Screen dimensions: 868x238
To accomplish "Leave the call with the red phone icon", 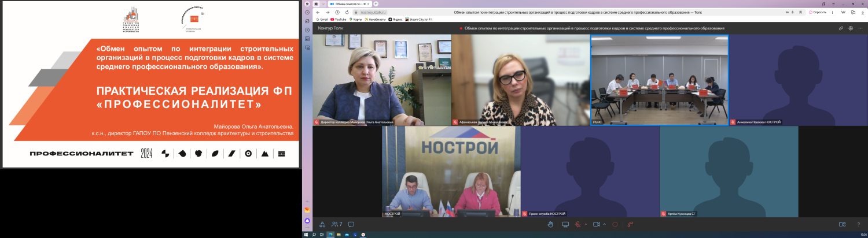I will click(x=630, y=224).
